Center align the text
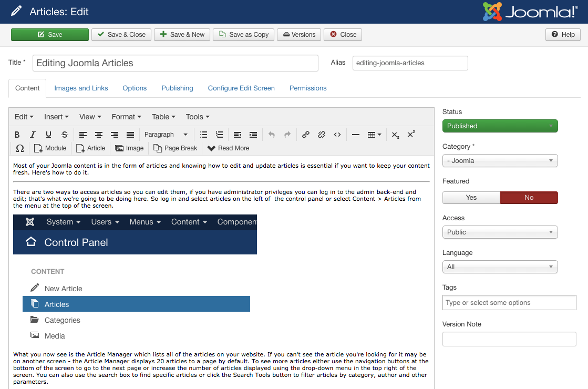This screenshot has width=588, height=389. [99, 134]
